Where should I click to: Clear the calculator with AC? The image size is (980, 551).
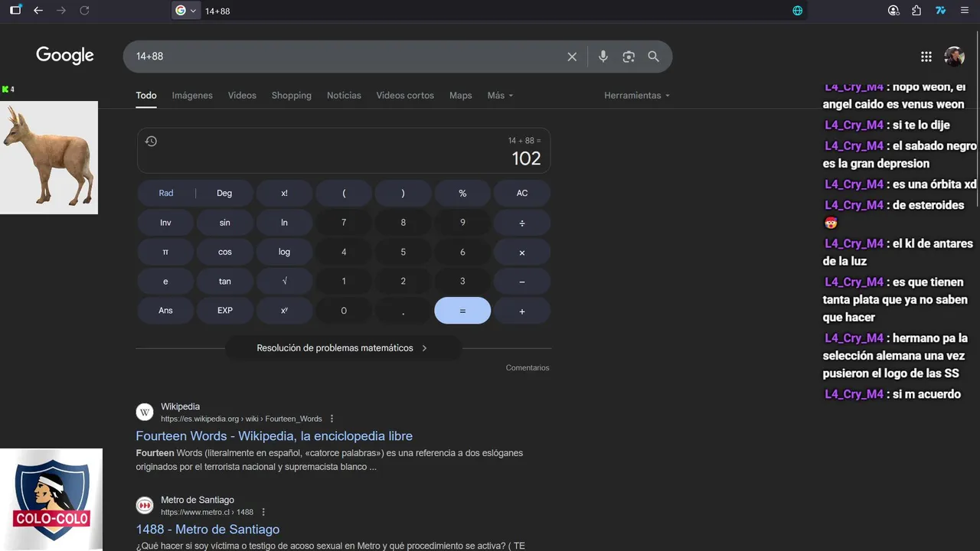coord(522,193)
